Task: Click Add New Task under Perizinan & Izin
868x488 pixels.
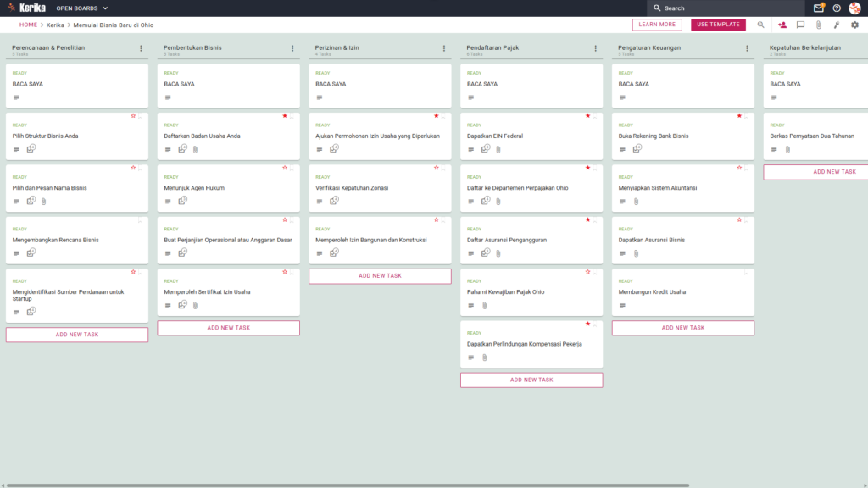Action: point(380,276)
